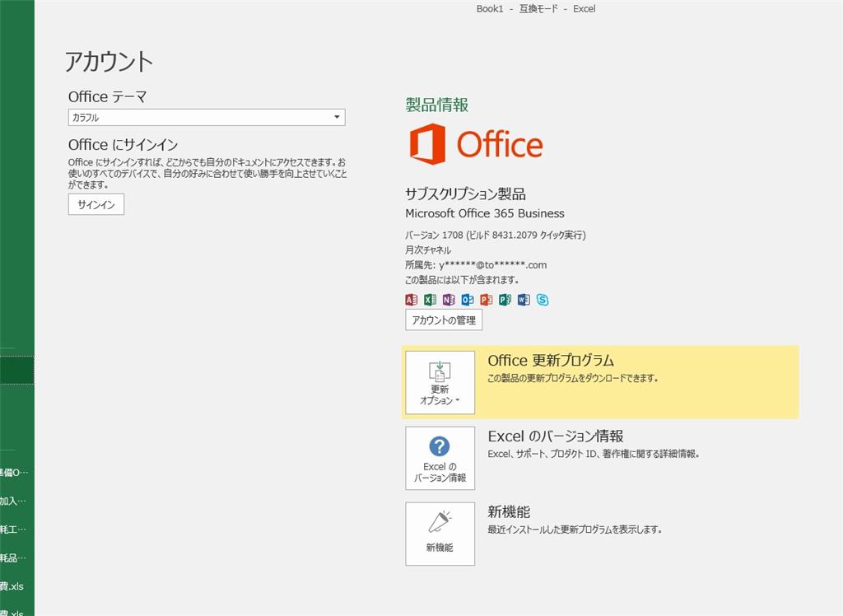
Task: Click the 所属先 email address text
Action: (476, 265)
